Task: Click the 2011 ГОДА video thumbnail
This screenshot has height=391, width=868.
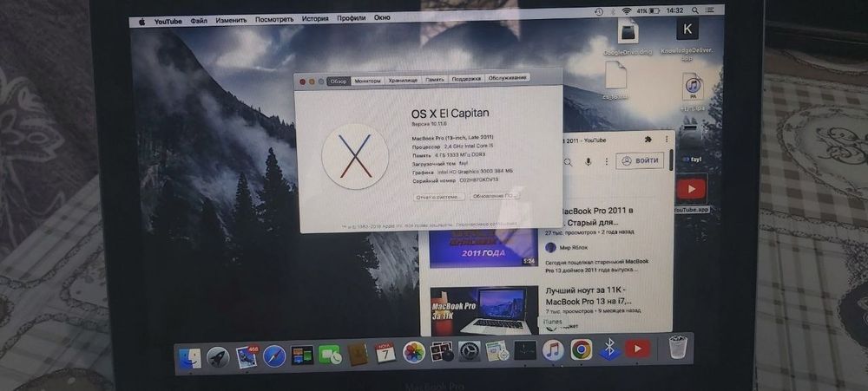Action: [x=483, y=250]
